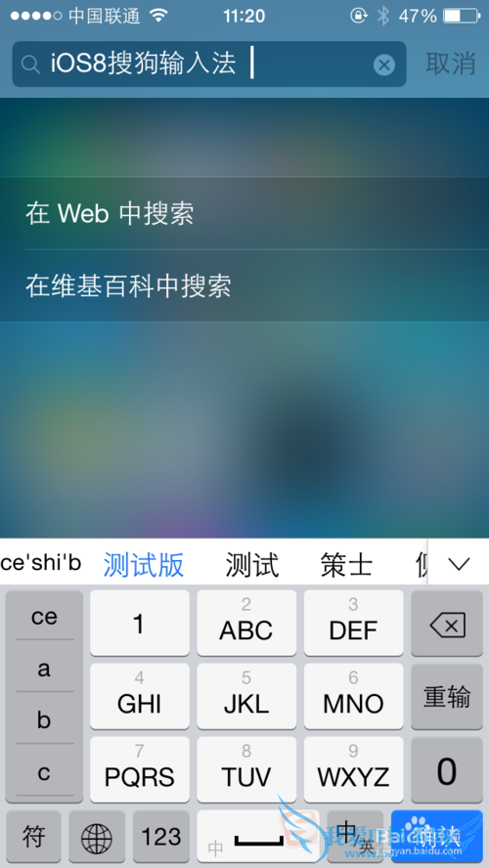Open the 符 symbols keyboard
489x868 pixels.
point(33,837)
